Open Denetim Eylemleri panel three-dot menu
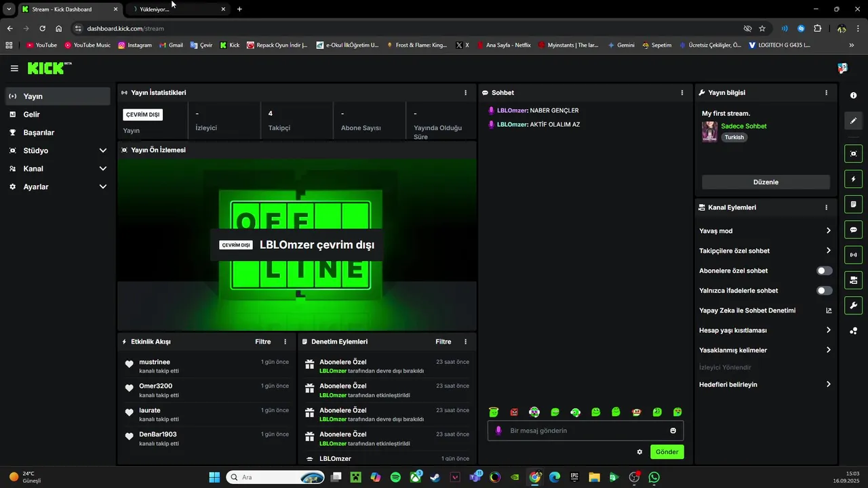Screen dimensions: 868x488 [x=465, y=342]
